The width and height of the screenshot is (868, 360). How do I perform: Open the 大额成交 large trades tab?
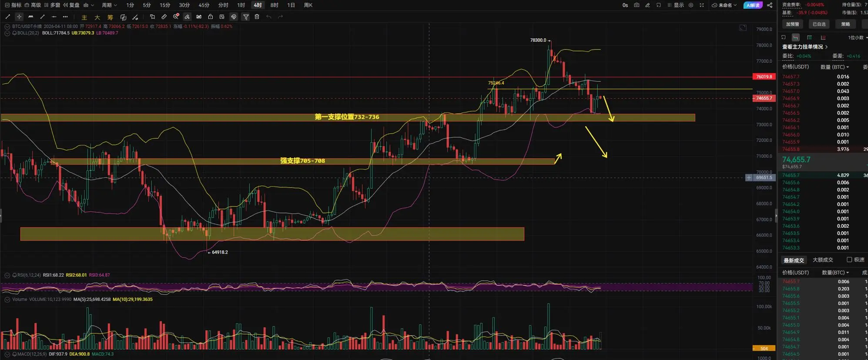click(x=823, y=260)
